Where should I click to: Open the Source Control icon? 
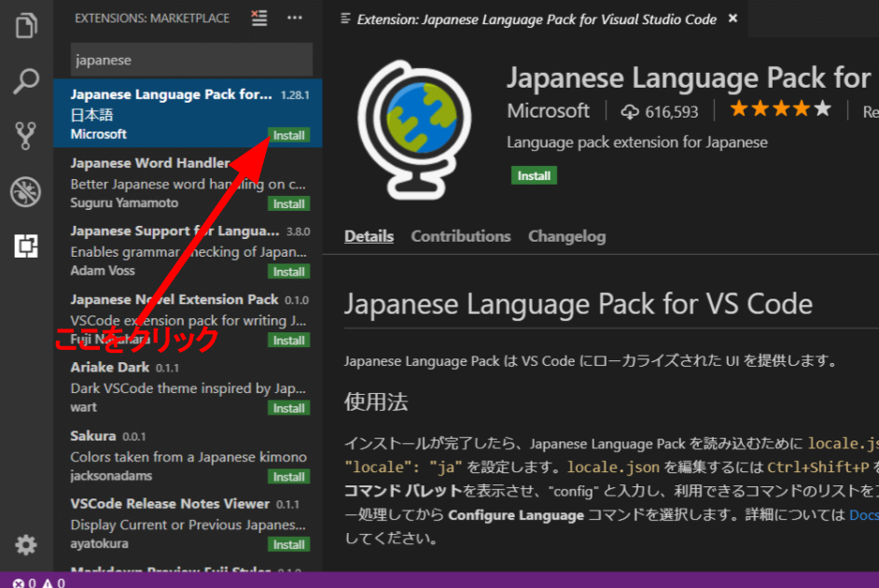pyautogui.click(x=26, y=135)
